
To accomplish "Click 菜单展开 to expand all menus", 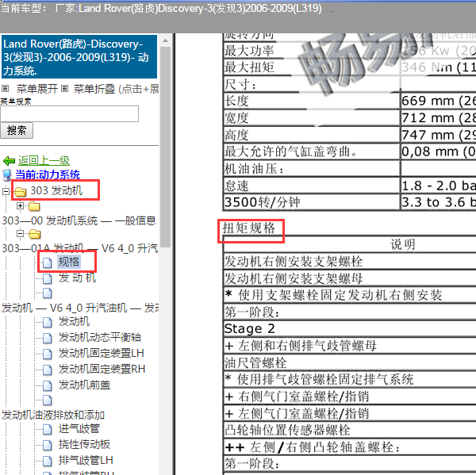I will click(37, 89).
